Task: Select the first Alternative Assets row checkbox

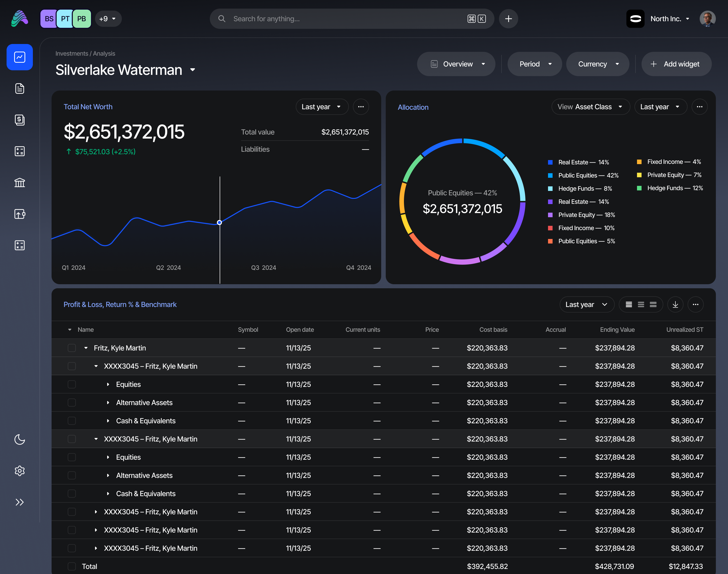Action: (72, 403)
